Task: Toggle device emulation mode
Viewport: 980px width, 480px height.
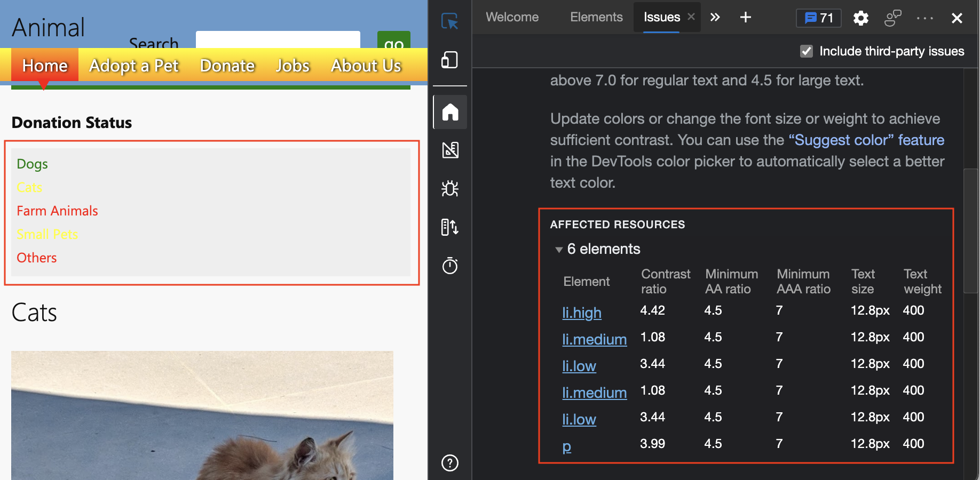Action: coord(450,60)
